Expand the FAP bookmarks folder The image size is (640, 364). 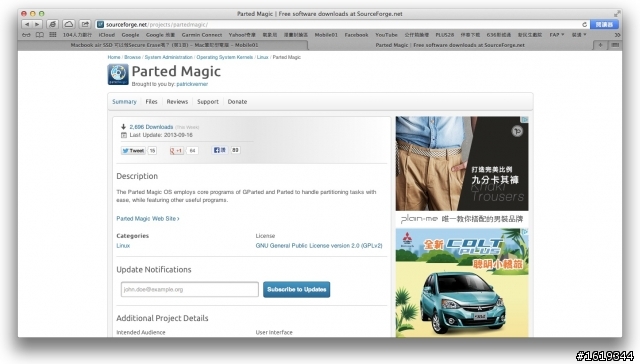click(x=556, y=35)
